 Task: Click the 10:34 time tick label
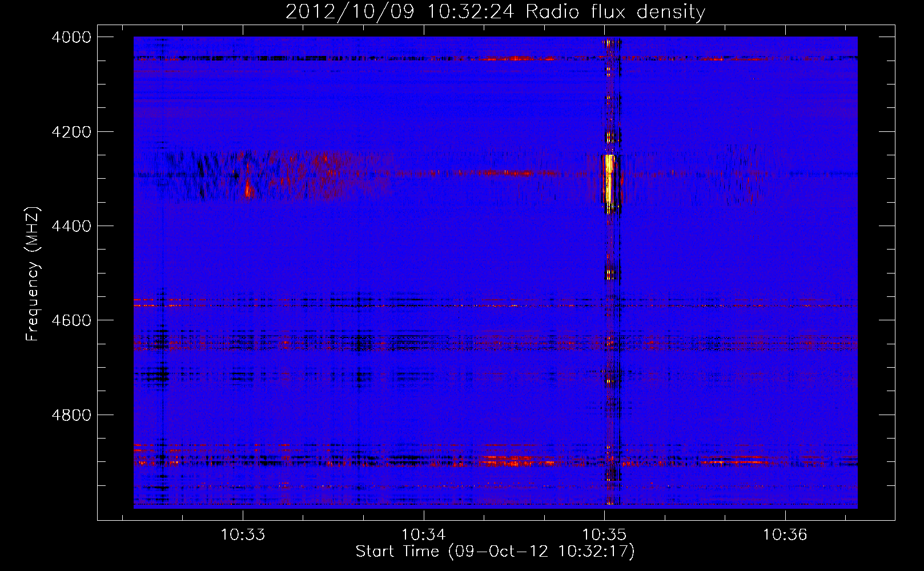424,535
